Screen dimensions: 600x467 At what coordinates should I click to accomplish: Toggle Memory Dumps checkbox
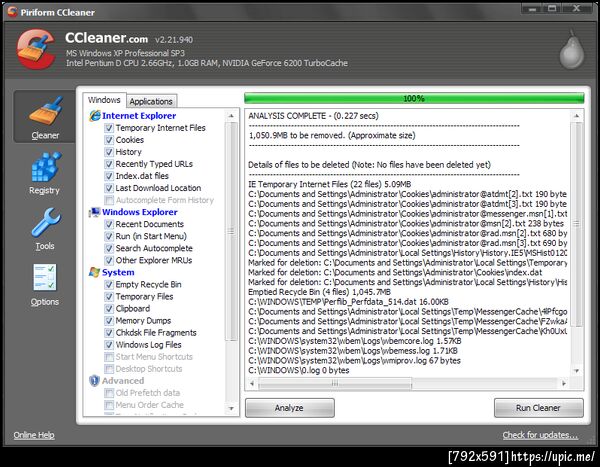pyautogui.click(x=109, y=321)
